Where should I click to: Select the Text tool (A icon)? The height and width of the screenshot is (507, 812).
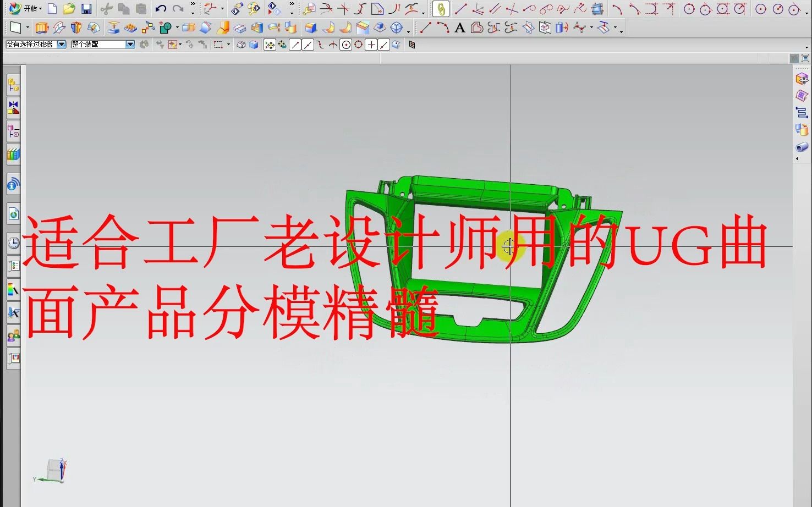pos(460,27)
